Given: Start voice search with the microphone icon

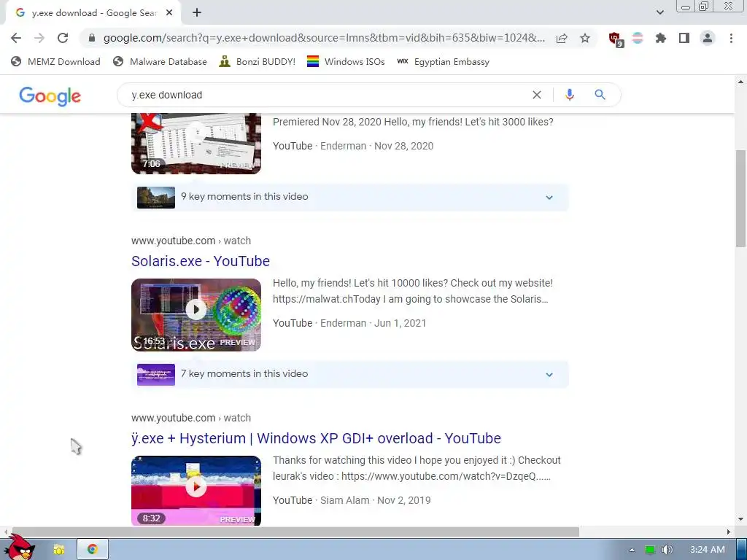Looking at the screenshot, I should [x=569, y=95].
